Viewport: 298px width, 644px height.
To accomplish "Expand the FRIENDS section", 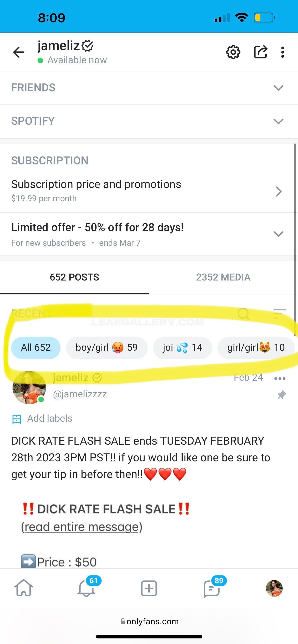I will [x=278, y=88].
